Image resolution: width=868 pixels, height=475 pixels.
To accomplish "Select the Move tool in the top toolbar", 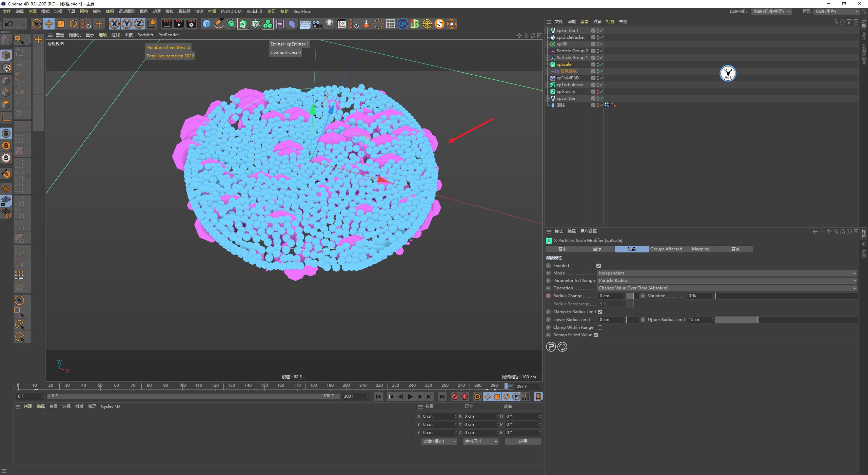I will [49, 24].
